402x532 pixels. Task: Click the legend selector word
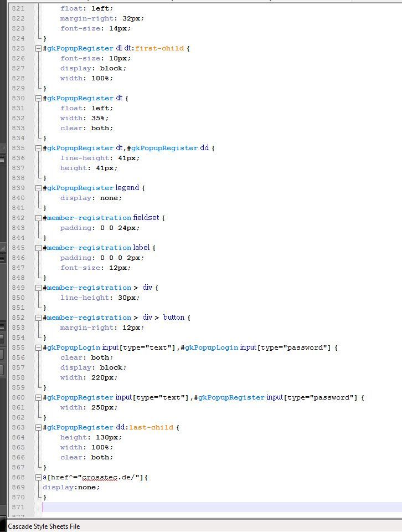click(x=127, y=188)
